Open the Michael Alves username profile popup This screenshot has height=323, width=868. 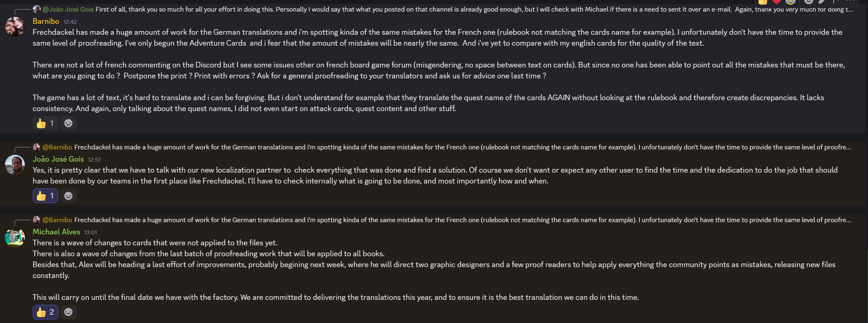click(56, 232)
